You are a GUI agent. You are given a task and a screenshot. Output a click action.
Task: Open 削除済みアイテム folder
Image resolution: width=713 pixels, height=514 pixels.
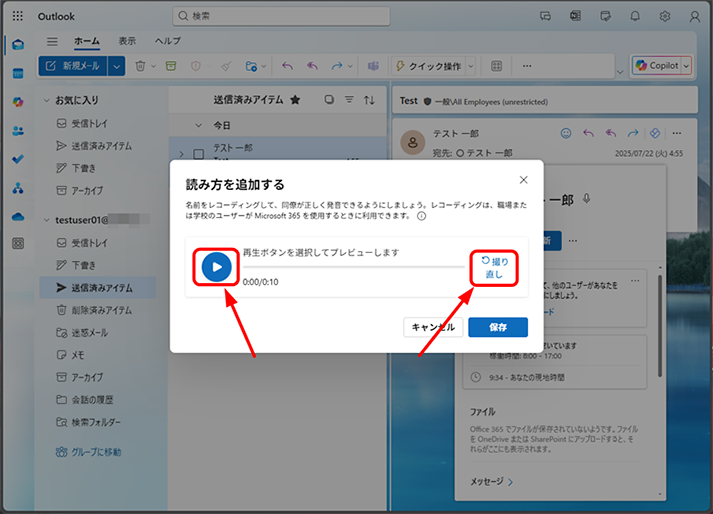click(101, 310)
